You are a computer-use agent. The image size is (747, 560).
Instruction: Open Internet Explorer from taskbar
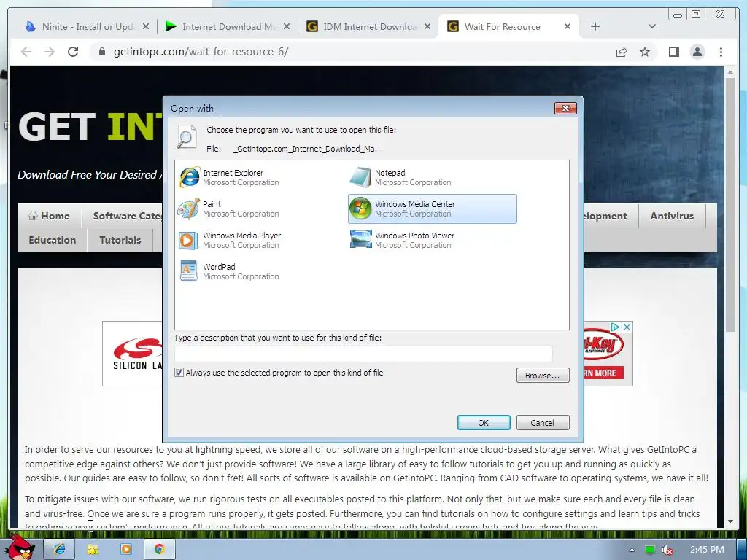(60, 549)
